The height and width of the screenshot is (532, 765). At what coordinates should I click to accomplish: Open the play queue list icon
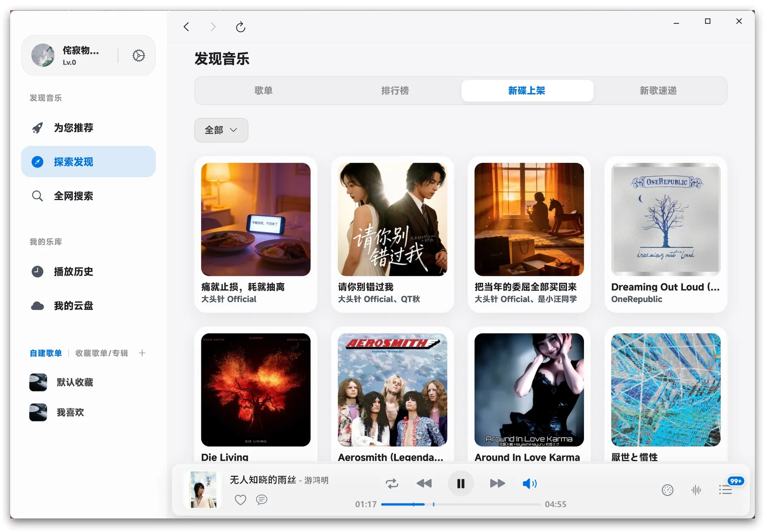point(726,490)
